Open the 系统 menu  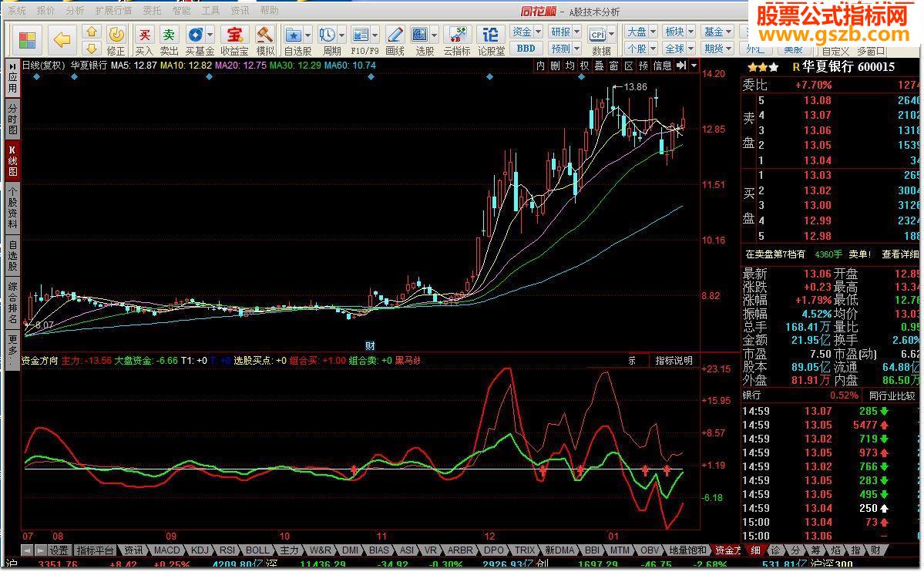pyautogui.click(x=17, y=11)
